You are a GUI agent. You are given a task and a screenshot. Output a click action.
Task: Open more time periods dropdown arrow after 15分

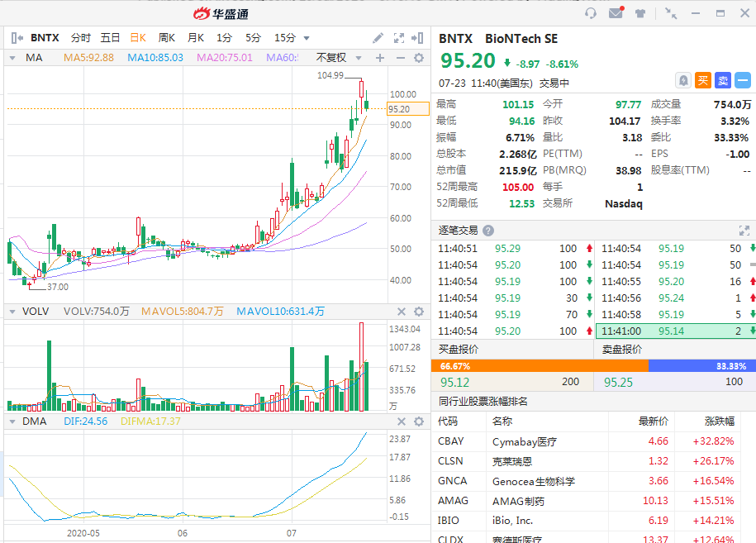click(x=307, y=38)
